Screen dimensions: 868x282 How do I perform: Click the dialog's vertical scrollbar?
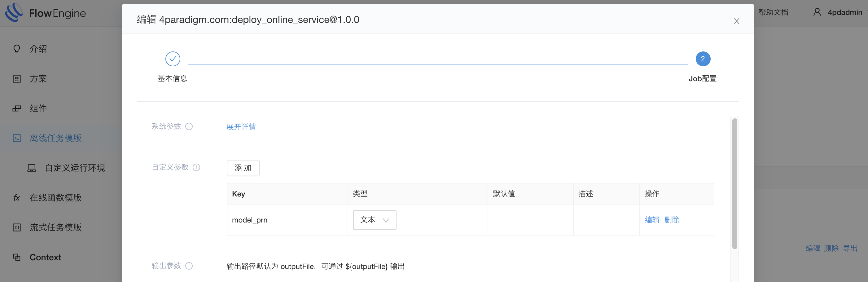pyautogui.click(x=734, y=184)
